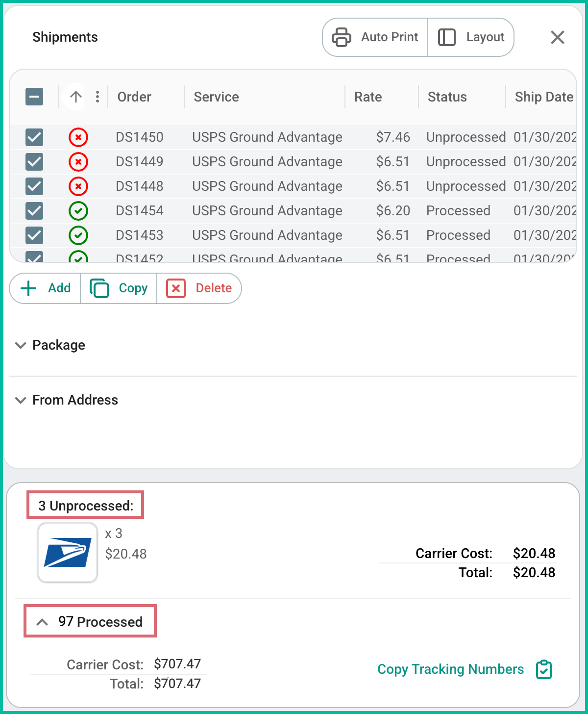Click the green check status icon for DS1454
The width and height of the screenshot is (588, 714).
[78, 211]
